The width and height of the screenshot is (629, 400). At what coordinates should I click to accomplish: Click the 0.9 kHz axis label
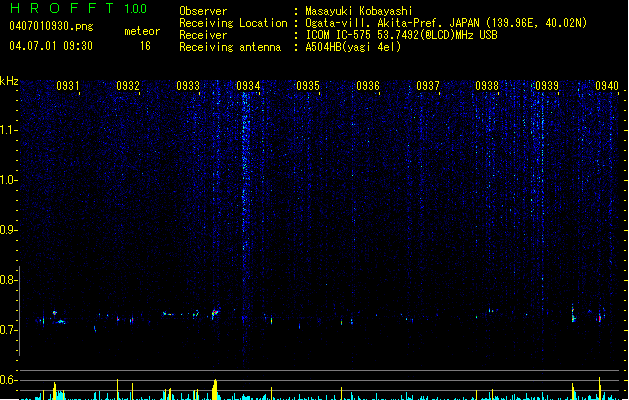pyautogui.click(x=8, y=230)
